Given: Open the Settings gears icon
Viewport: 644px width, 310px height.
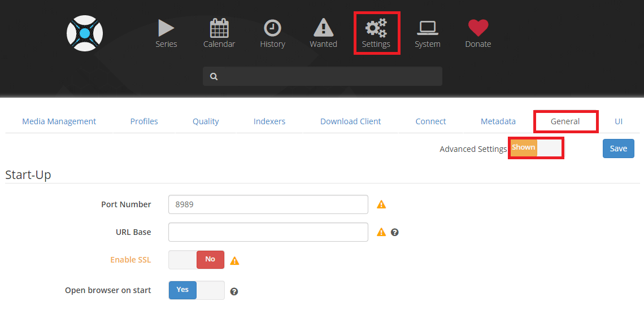Looking at the screenshot, I should coord(376,28).
